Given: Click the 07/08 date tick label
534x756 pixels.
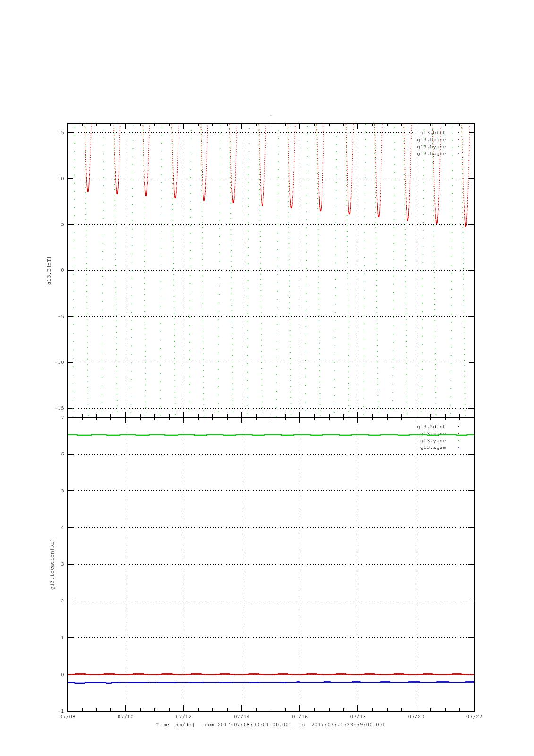Looking at the screenshot, I should (x=68, y=717).
